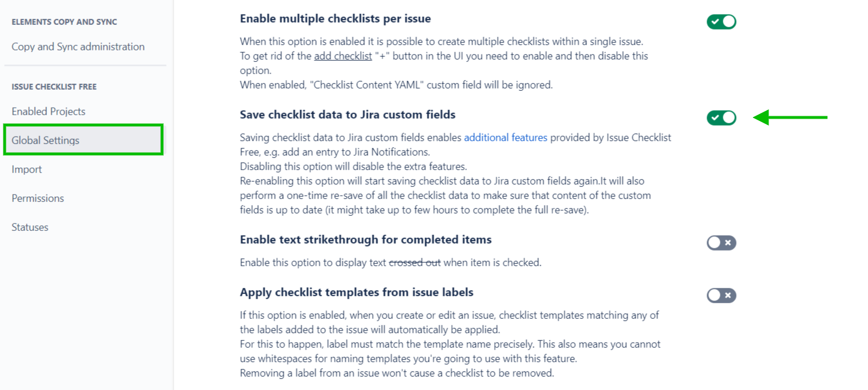Click the ELEMENTS COPY AND SYNC section header

(x=64, y=21)
